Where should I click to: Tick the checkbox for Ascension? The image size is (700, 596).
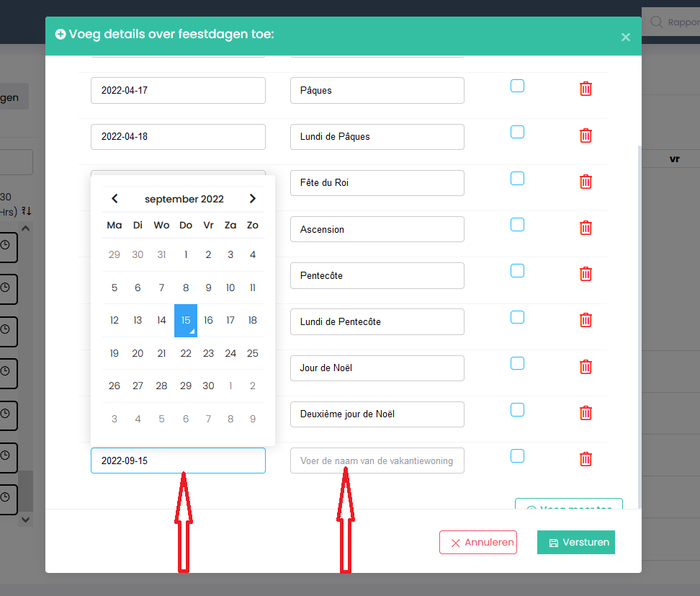click(517, 225)
